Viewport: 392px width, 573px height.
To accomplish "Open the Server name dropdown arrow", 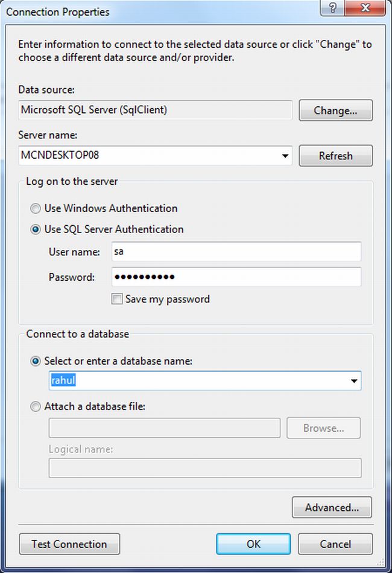I will 284,155.
